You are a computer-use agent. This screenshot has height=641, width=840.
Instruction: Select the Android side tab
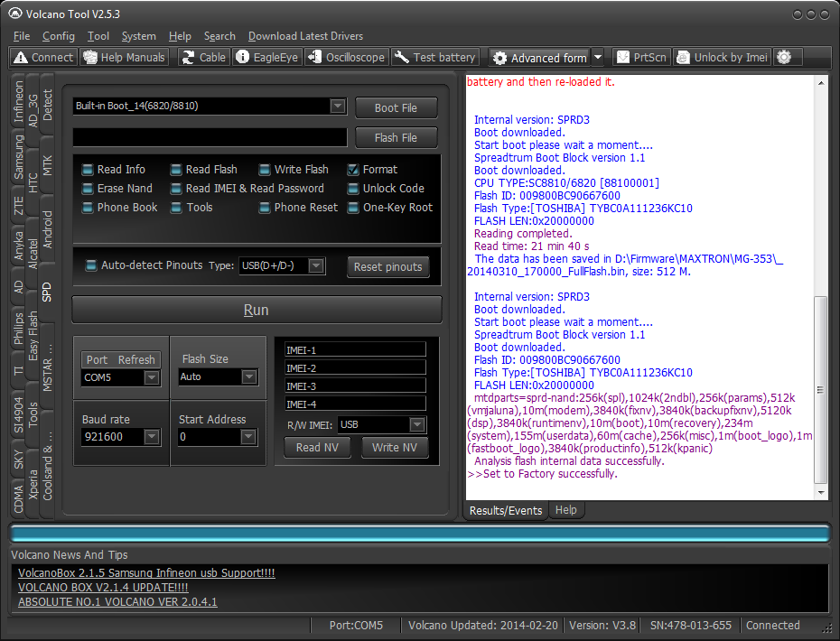click(47, 229)
